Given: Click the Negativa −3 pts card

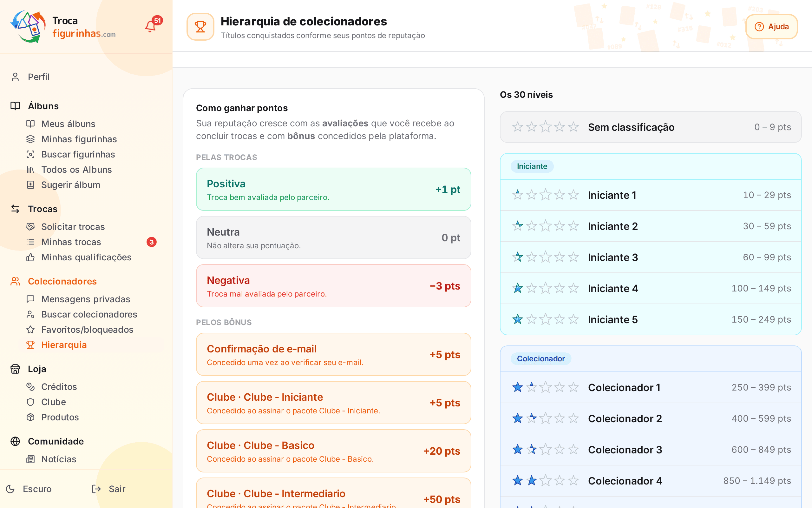Looking at the screenshot, I should [334, 285].
